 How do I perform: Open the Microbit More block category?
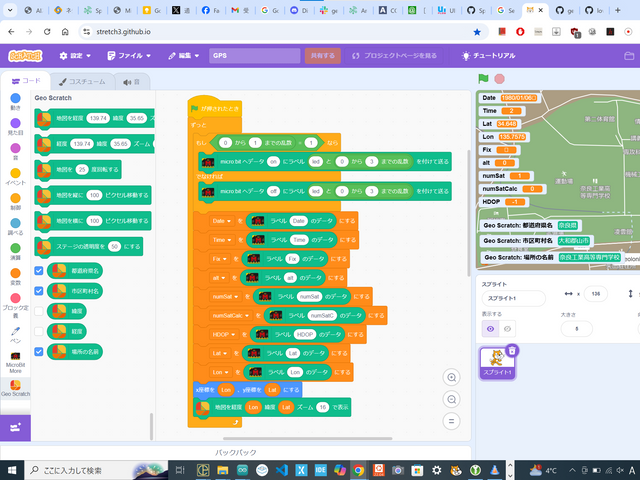pos(15,358)
